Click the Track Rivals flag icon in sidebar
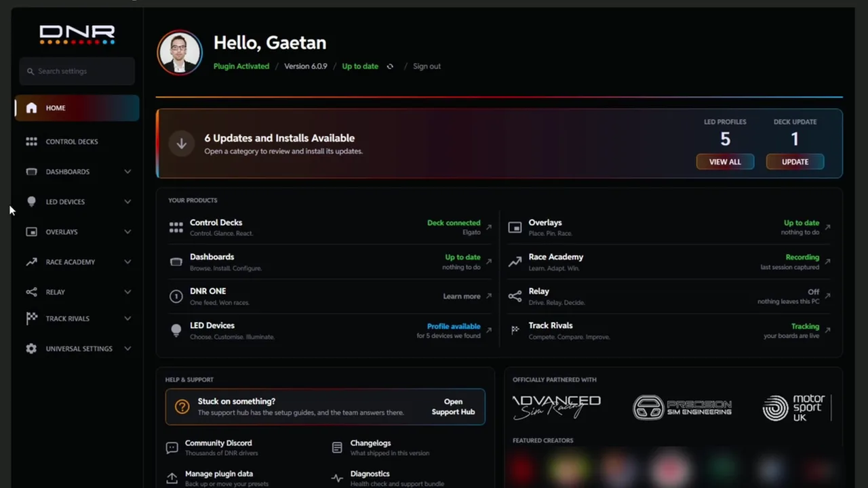 pyautogui.click(x=31, y=319)
